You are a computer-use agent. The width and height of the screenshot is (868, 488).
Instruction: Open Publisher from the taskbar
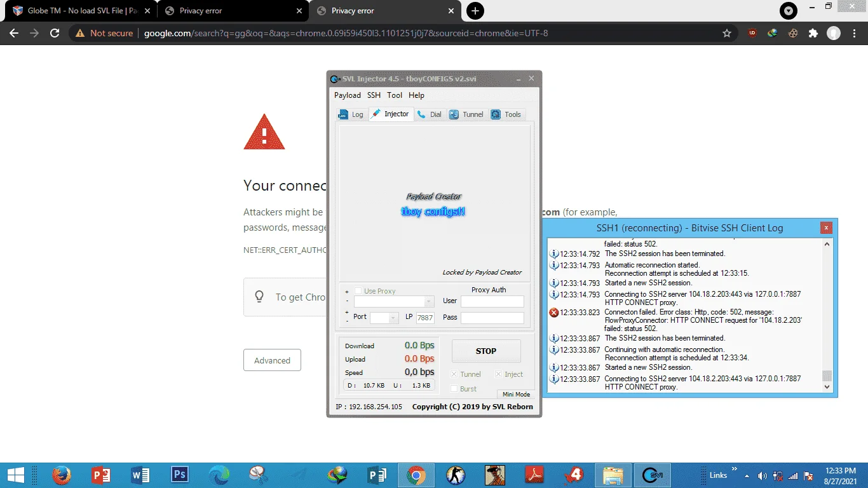pyautogui.click(x=377, y=475)
